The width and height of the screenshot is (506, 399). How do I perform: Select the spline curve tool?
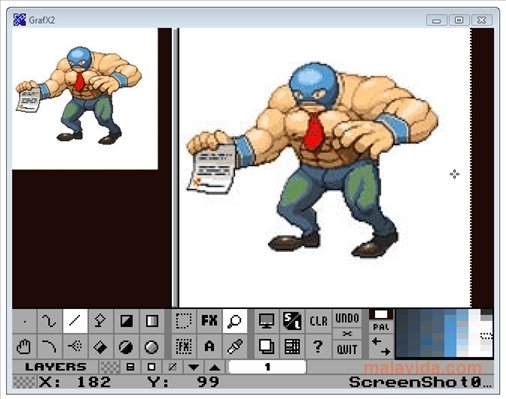50,321
